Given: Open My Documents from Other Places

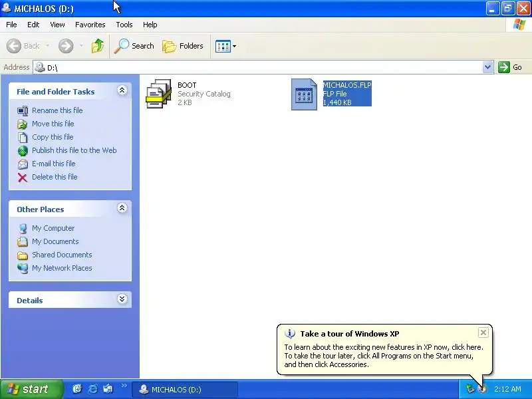Looking at the screenshot, I should point(55,241).
